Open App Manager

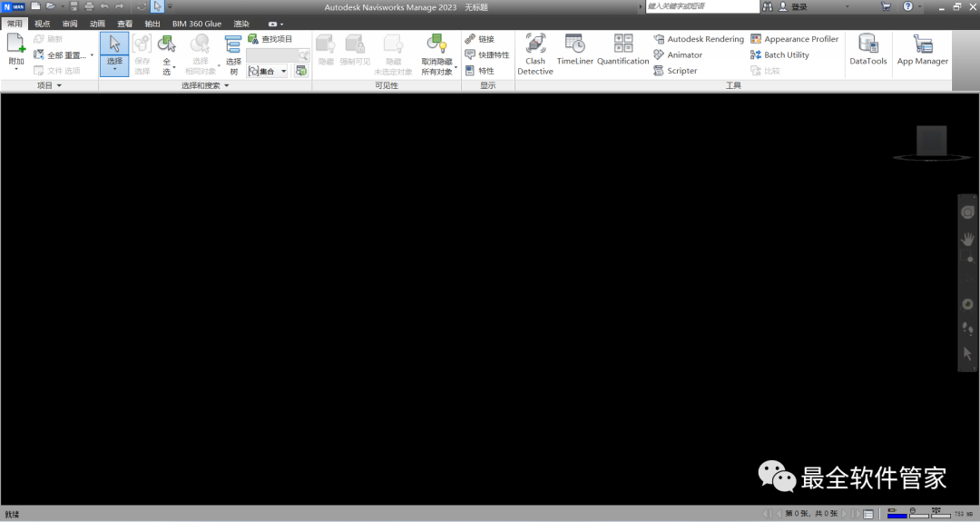(923, 50)
